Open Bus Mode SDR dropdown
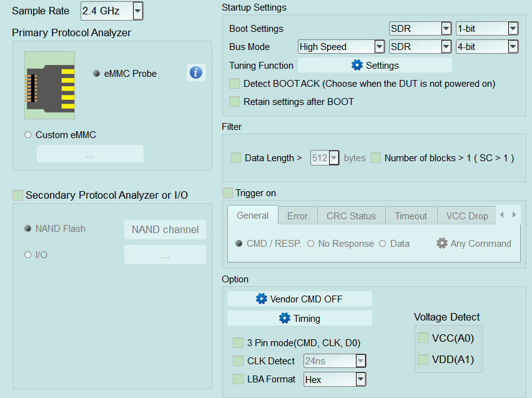This screenshot has width=532, height=398. [x=420, y=46]
